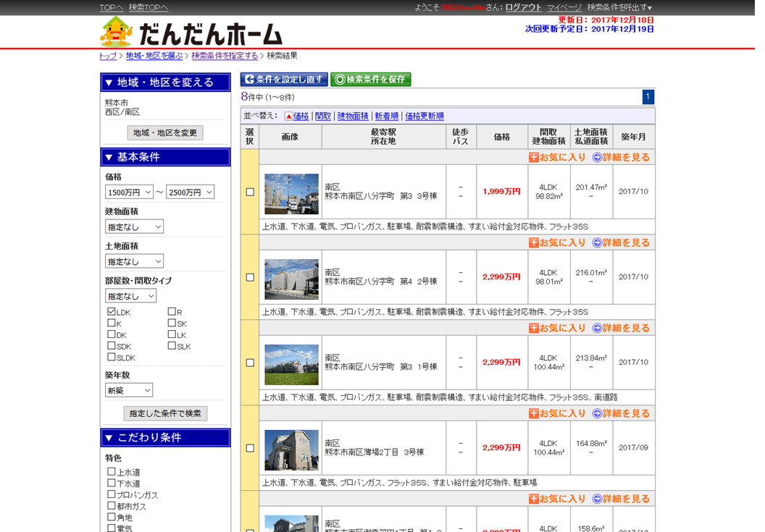The width and height of the screenshot is (765, 532).
Task: Click the 地域・地区を変更 button
Action: 165,133
